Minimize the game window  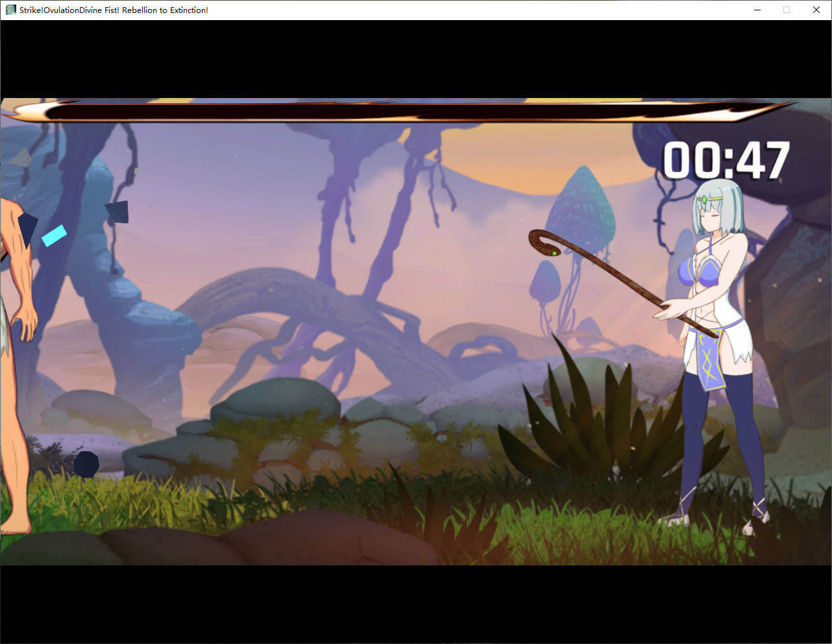[x=757, y=10]
